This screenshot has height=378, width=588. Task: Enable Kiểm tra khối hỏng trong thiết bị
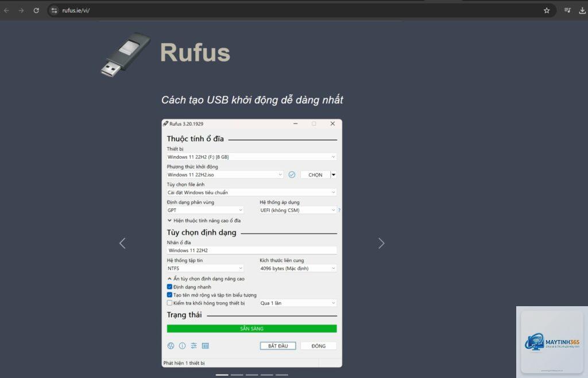click(x=169, y=303)
